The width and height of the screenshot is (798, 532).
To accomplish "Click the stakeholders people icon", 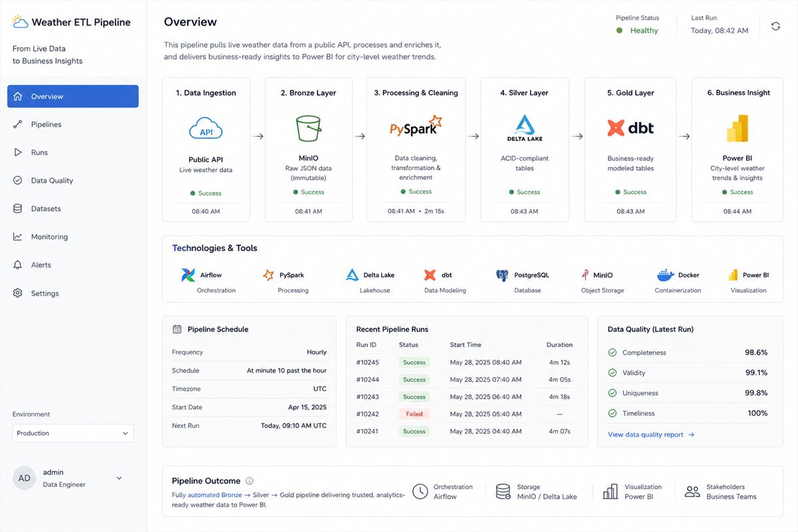I will pos(692,491).
